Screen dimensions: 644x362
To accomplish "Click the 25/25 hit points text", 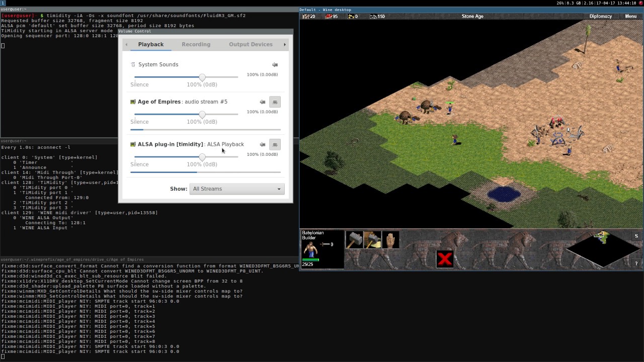I will tap(307, 264).
